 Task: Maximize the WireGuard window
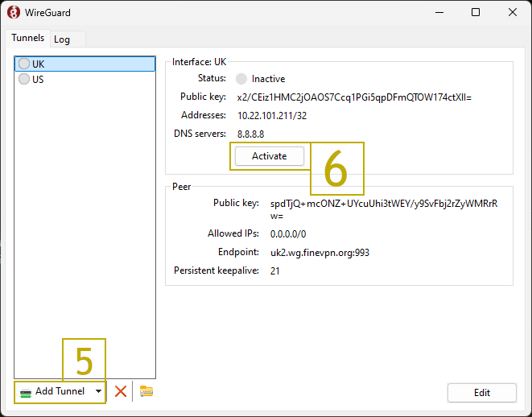pyautogui.click(x=476, y=13)
